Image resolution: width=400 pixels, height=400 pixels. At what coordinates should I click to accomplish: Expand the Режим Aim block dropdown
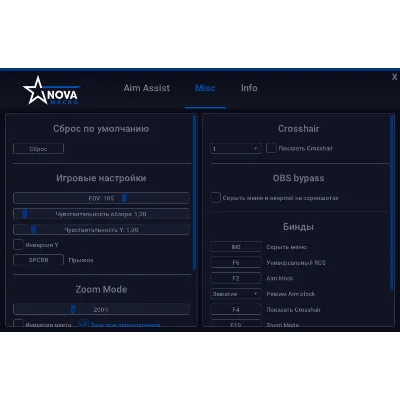[x=236, y=294]
